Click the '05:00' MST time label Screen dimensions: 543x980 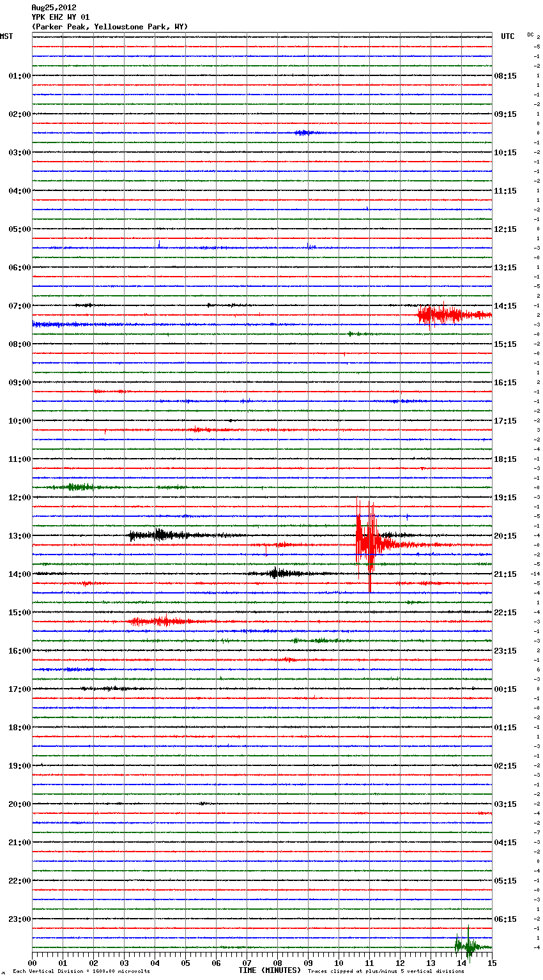pyautogui.click(x=20, y=229)
